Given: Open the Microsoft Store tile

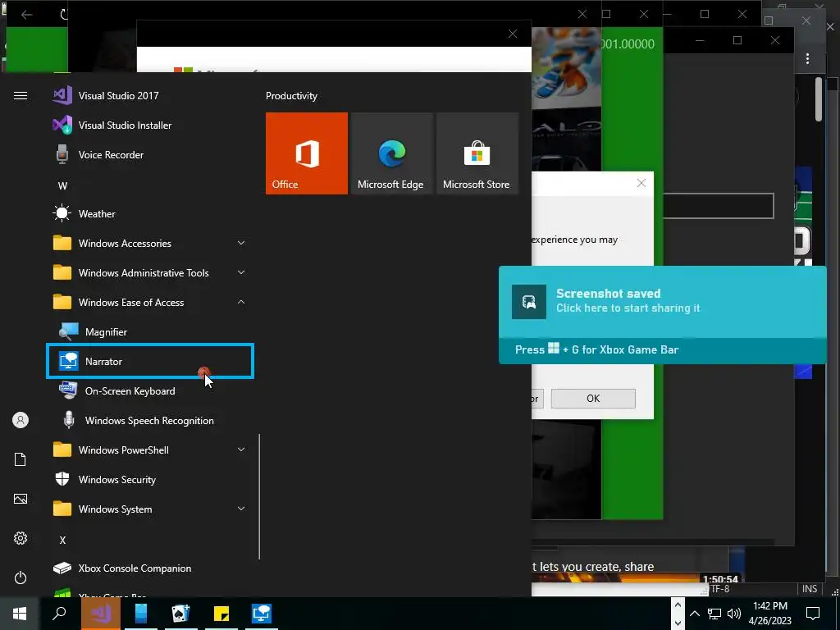Looking at the screenshot, I should pyautogui.click(x=477, y=153).
